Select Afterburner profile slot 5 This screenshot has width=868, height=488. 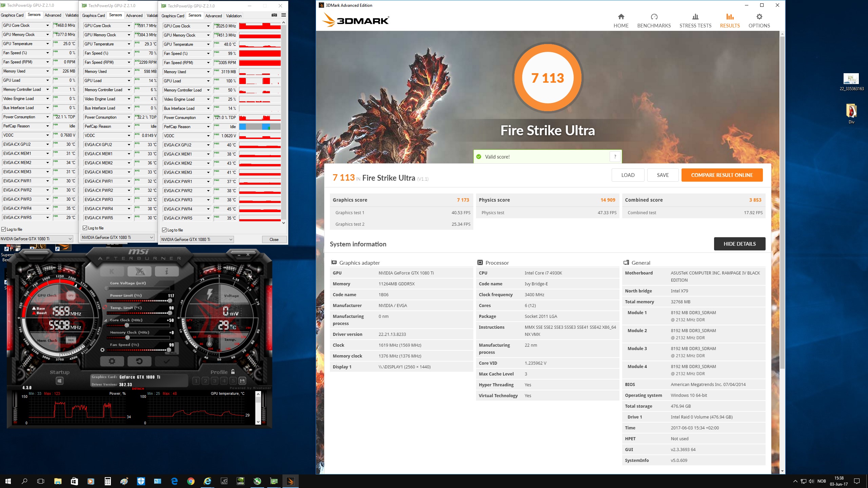click(x=233, y=381)
